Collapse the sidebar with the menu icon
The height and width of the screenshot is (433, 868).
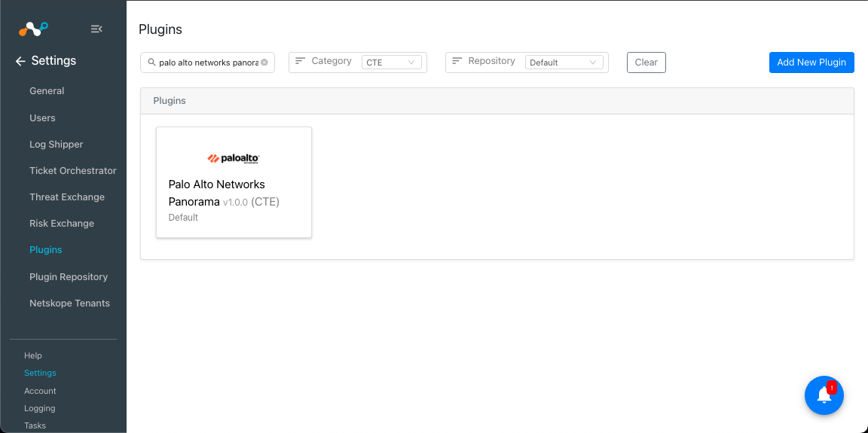pos(96,29)
